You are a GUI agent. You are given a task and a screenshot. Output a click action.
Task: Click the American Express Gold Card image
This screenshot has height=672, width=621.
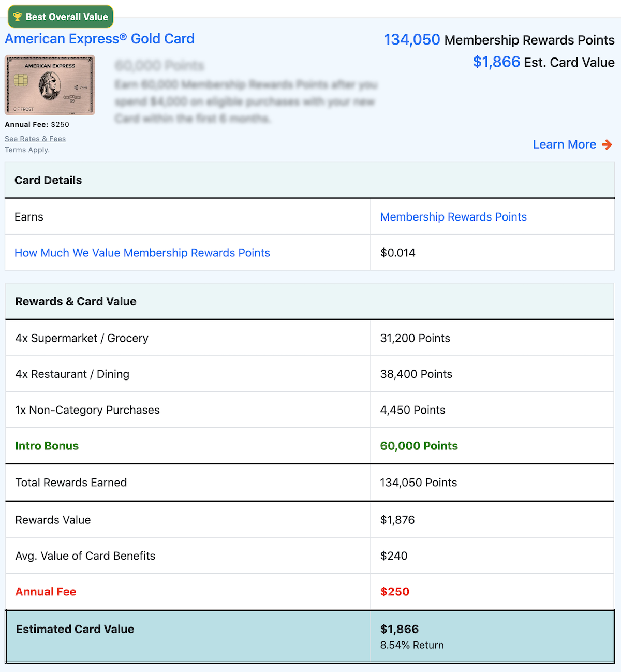(x=50, y=85)
